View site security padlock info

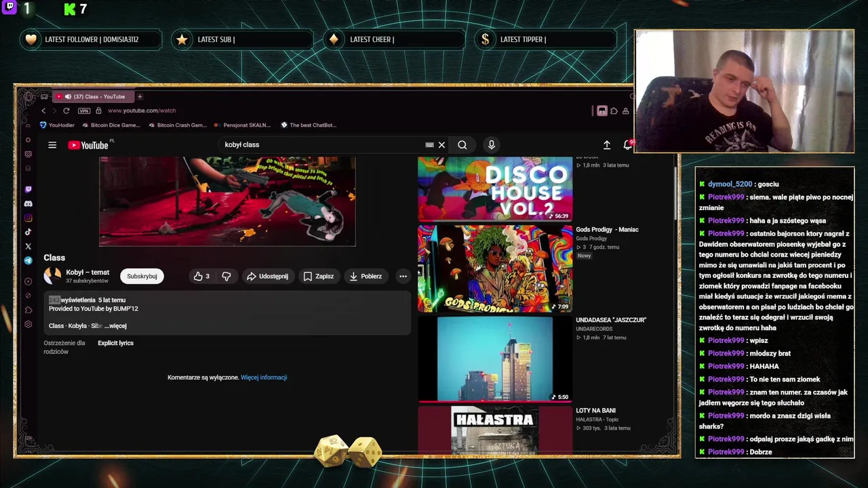(98, 110)
